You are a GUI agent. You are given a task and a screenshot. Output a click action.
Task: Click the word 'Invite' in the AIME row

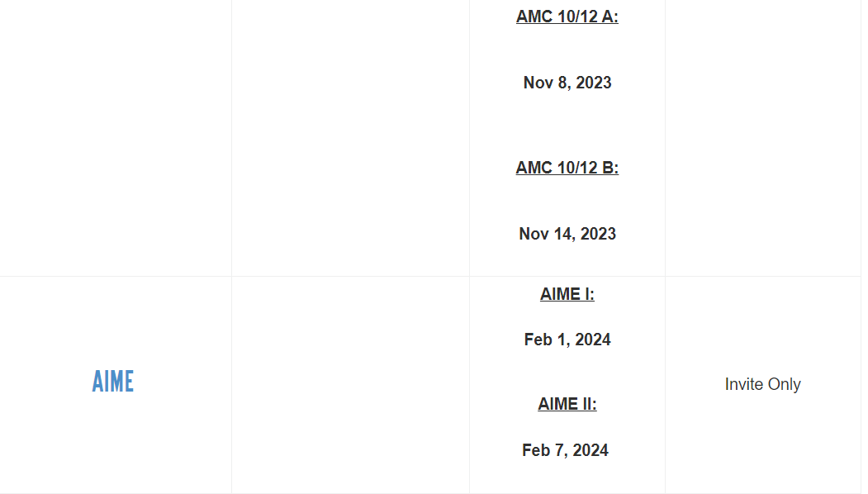743,384
